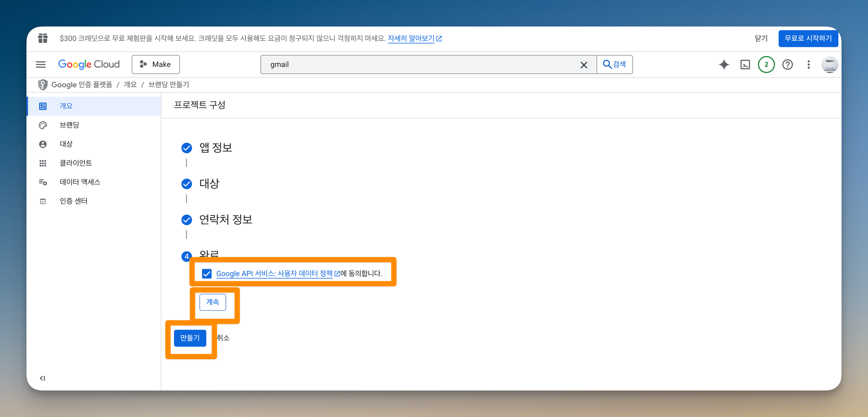868x417 pixels.
Task: Select 개요 in the sidebar
Action: click(94, 106)
